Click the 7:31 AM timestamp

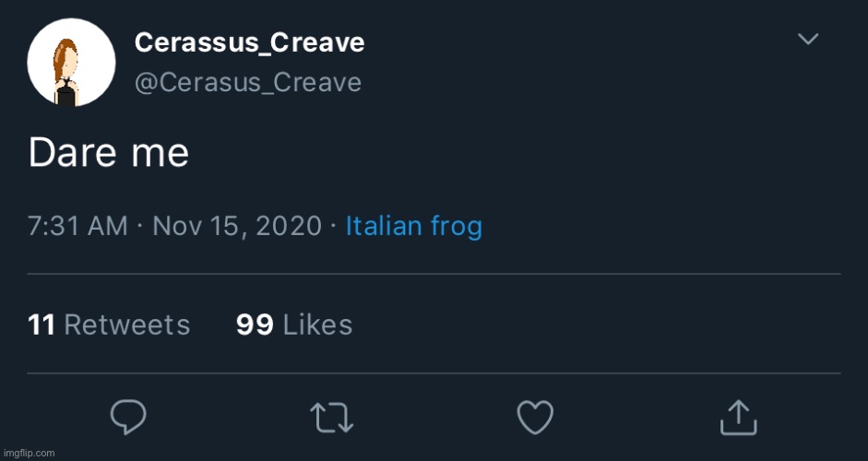pos(78,226)
